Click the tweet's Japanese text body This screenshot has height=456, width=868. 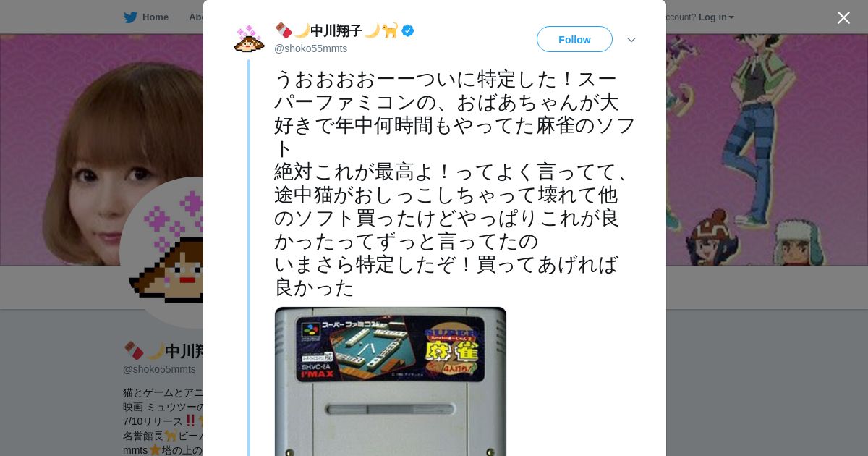pyautogui.click(x=455, y=183)
